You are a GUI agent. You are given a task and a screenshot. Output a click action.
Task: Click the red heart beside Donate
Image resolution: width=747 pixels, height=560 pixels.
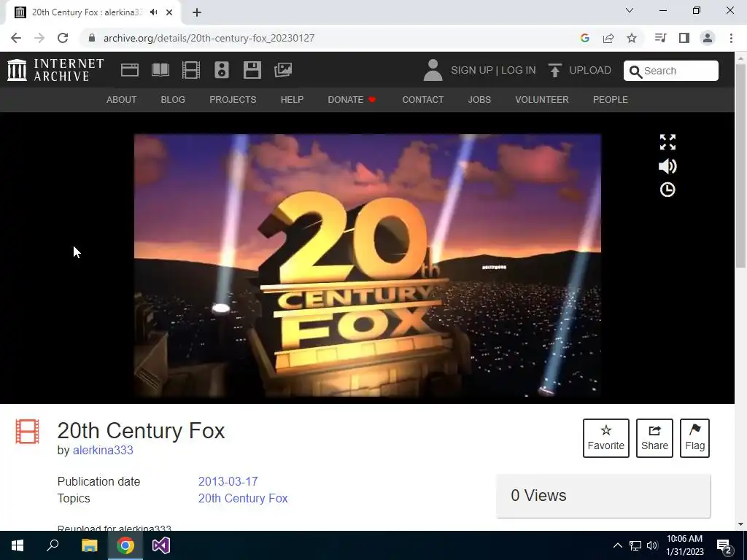coord(372,99)
